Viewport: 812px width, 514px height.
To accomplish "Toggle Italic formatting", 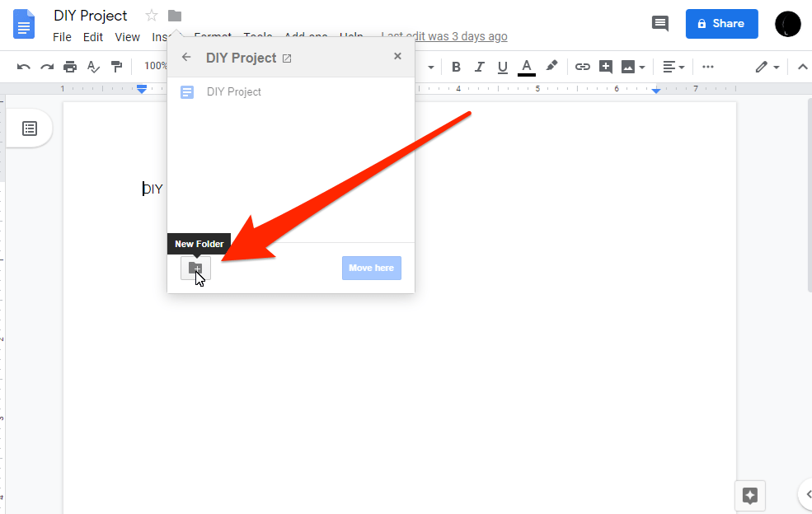I will (480, 67).
